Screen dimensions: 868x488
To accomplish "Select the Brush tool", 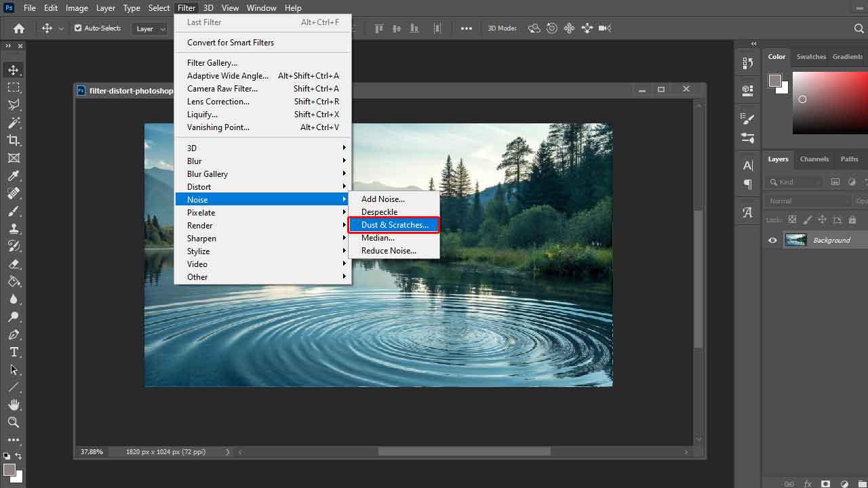I will pyautogui.click(x=13, y=211).
